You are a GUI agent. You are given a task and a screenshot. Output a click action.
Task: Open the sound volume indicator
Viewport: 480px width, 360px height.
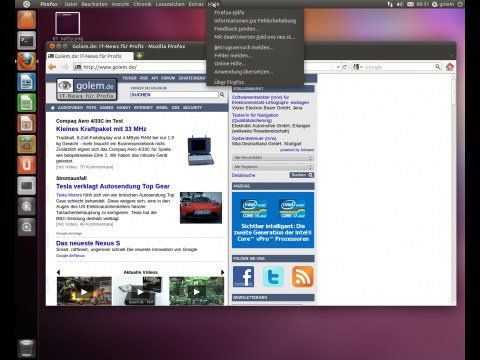pos(400,4)
